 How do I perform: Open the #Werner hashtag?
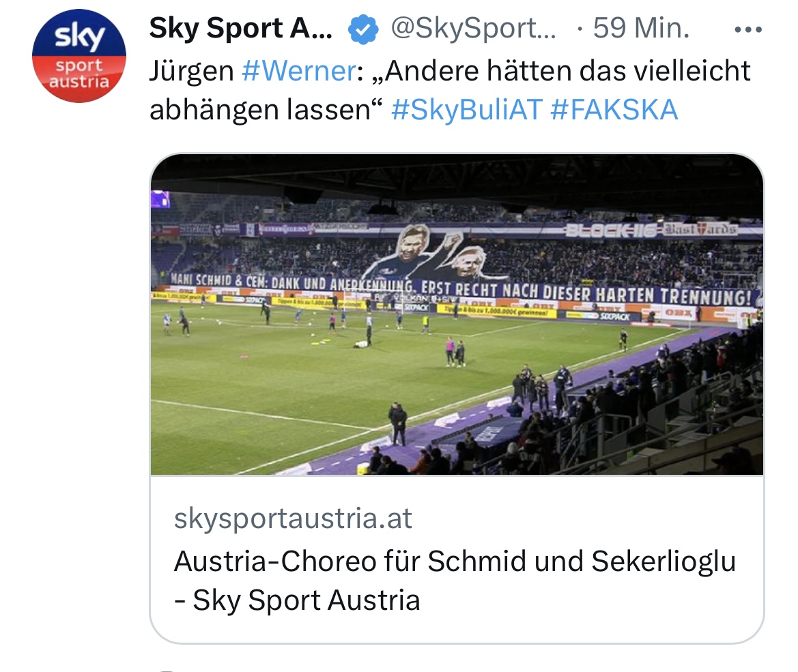tap(299, 70)
